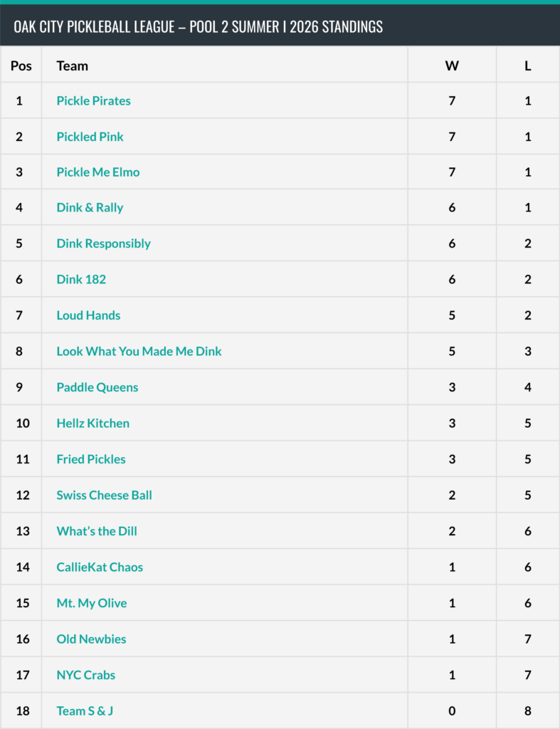
Task: Click the Pos column header
Action: pos(21,65)
